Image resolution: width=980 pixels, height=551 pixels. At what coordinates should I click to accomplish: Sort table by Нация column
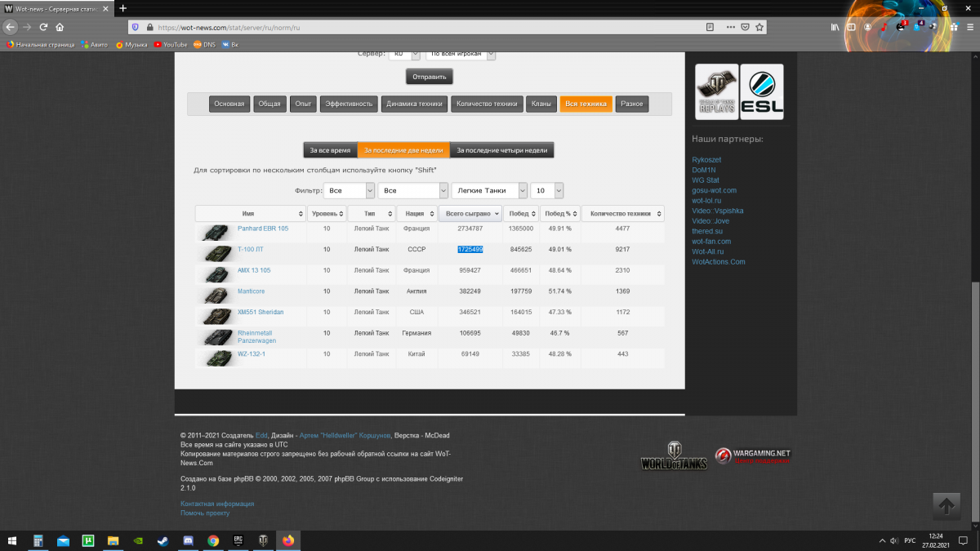pos(416,213)
